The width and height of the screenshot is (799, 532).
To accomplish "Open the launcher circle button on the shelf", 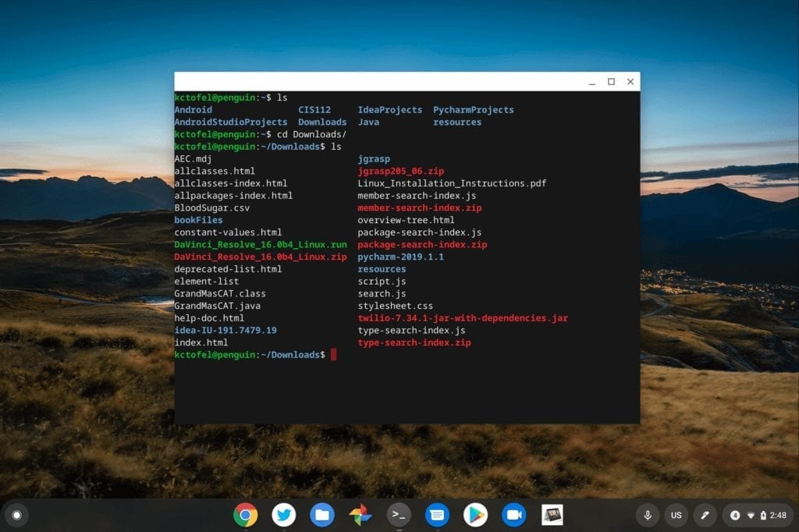I will pyautogui.click(x=16, y=515).
